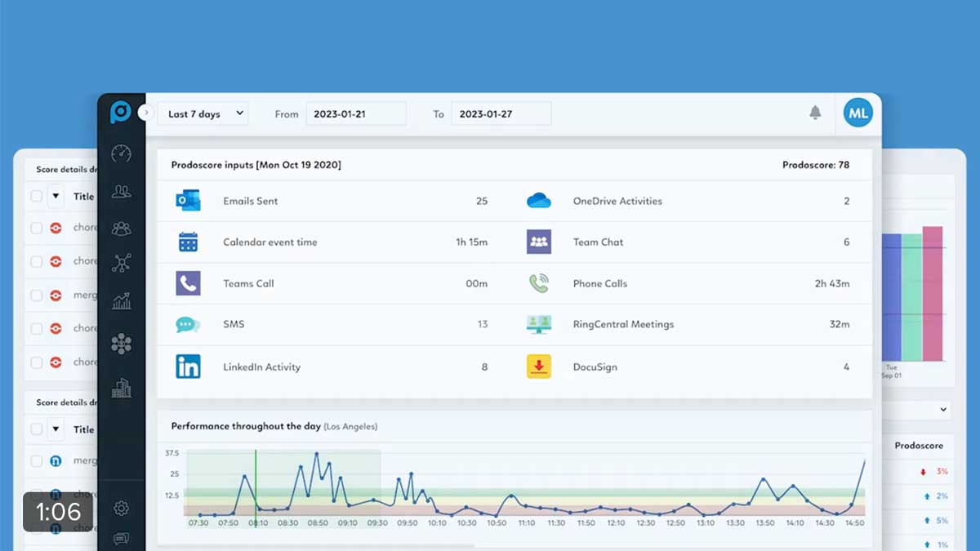This screenshot has width=980, height=551.
Task: Expand the sidebar with the chevron arrow
Action: tap(145, 113)
